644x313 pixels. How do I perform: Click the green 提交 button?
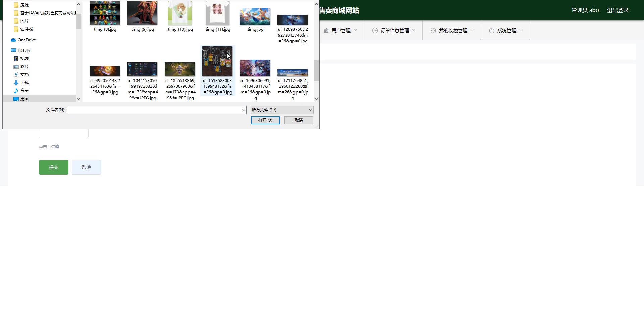[54, 167]
